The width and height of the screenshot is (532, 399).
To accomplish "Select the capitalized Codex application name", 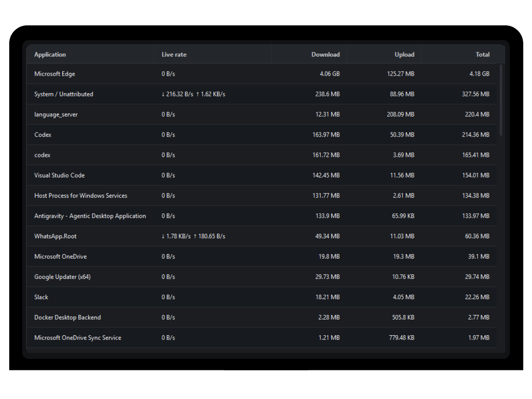I will point(43,135).
